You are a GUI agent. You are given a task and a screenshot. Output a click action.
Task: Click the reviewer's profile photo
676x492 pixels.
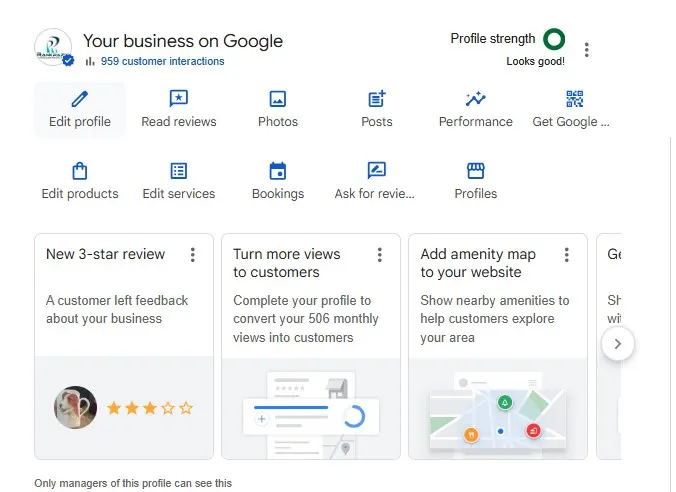(75, 407)
